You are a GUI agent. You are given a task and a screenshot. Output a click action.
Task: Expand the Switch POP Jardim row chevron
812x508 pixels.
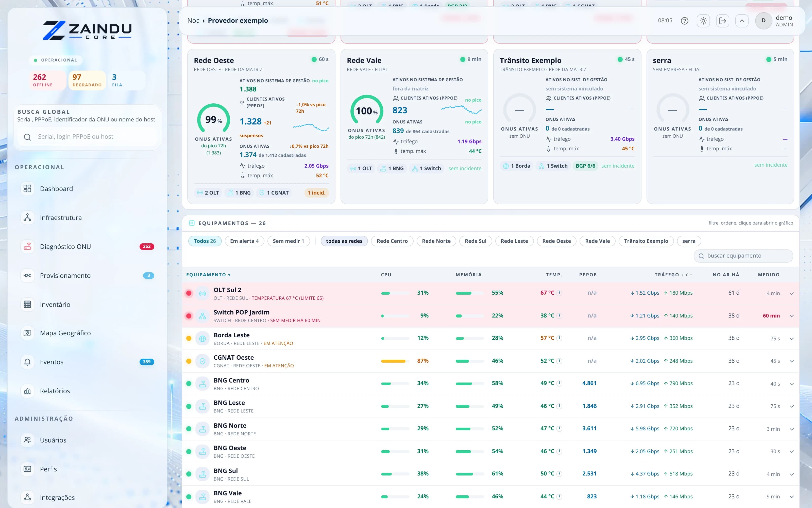coord(791,316)
